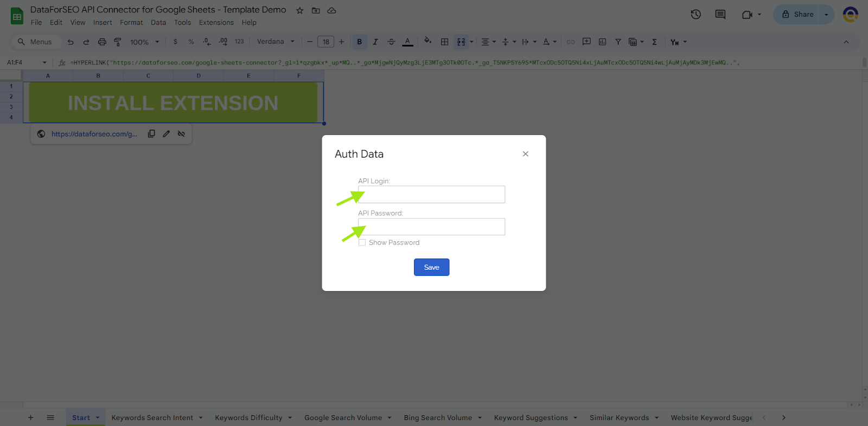
Task: Open the Extensions menu
Action: 216,23
